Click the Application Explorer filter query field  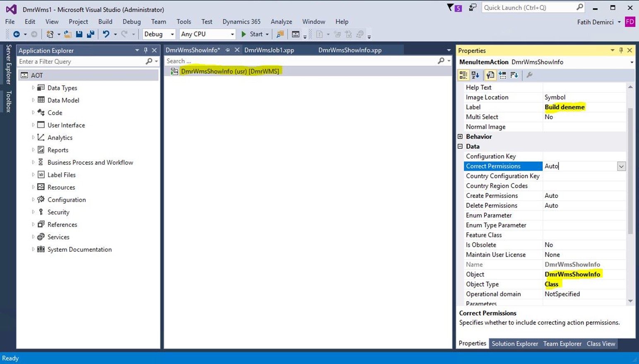pyautogui.click(x=81, y=61)
